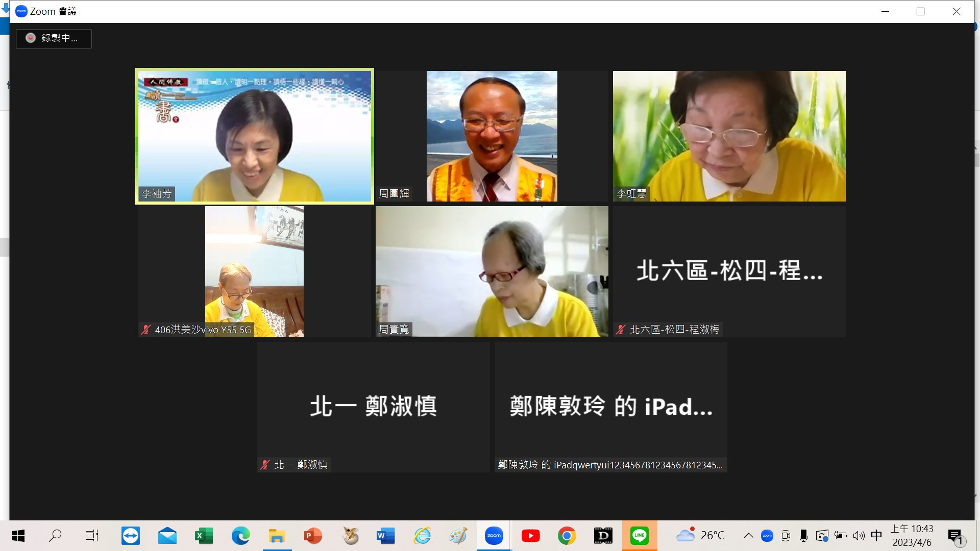Image resolution: width=980 pixels, height=551 pixels.
Task: Open File Explorer from the taskbar
Action: (x=277, y=536)
